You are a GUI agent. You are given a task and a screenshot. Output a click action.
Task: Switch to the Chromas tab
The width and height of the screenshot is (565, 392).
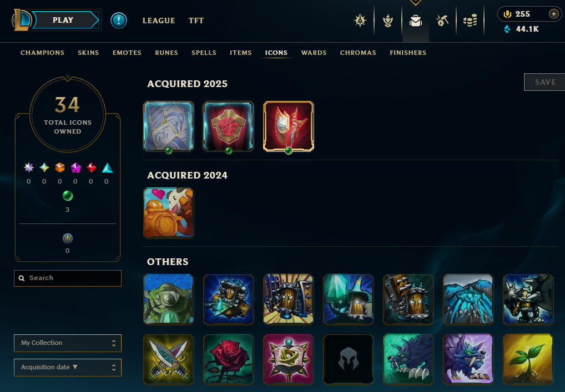click(358, 53)
